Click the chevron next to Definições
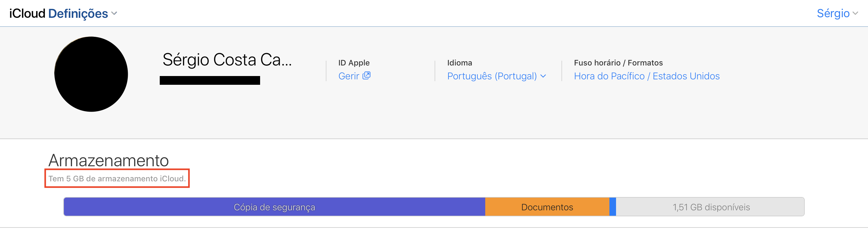868x229 pixels. coord(114,14)
